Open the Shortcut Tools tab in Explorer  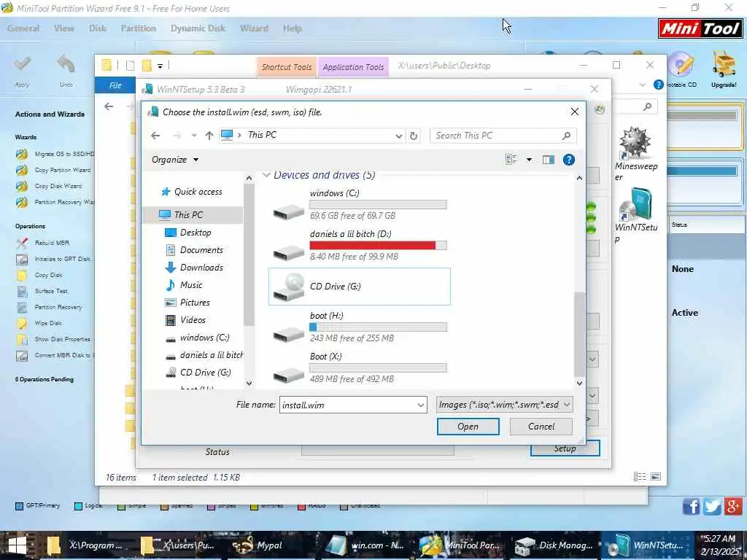(287, 67)
